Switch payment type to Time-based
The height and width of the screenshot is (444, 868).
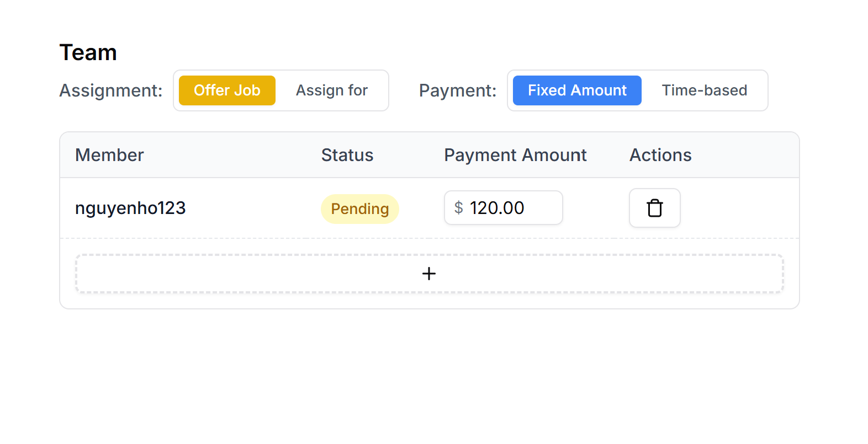point(704,90)
